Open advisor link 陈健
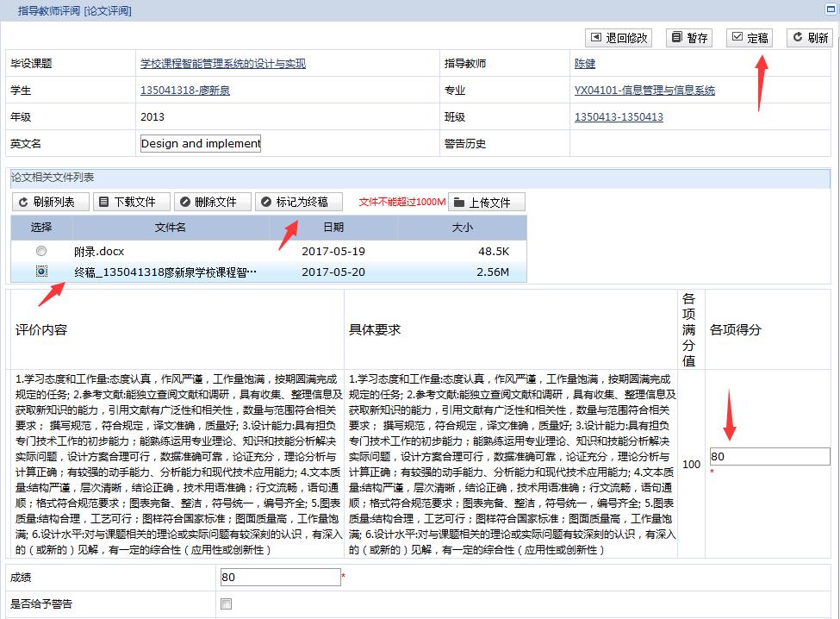Image resolution: width=840 pixels, height=619 pixels. [x=585, y=64]
